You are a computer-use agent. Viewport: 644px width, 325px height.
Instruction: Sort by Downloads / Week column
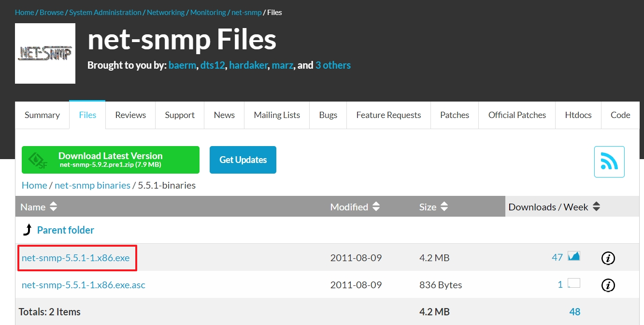click(554, 207)
